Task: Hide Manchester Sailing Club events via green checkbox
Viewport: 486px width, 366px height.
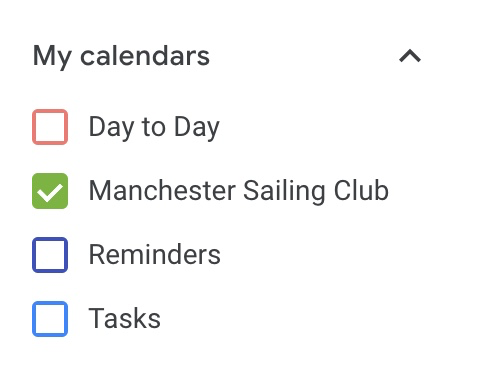Action: (50, 191)
